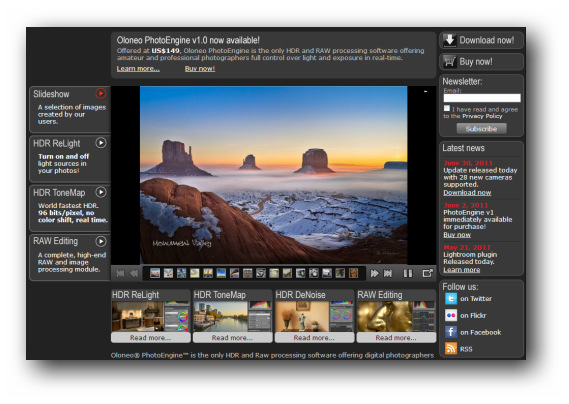
Task: Click the Twitter bird icon
Action: [451, 299]
